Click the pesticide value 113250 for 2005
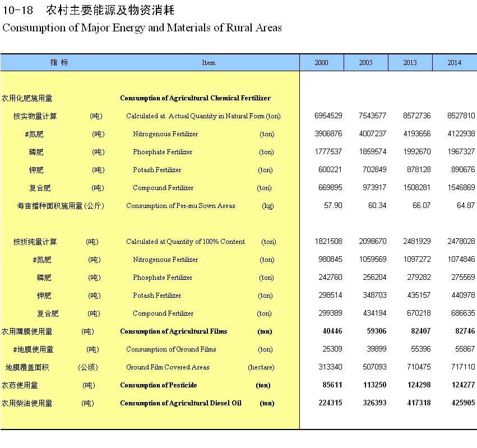The height and width of the screenshot is (448, 477). click(373, 385)
